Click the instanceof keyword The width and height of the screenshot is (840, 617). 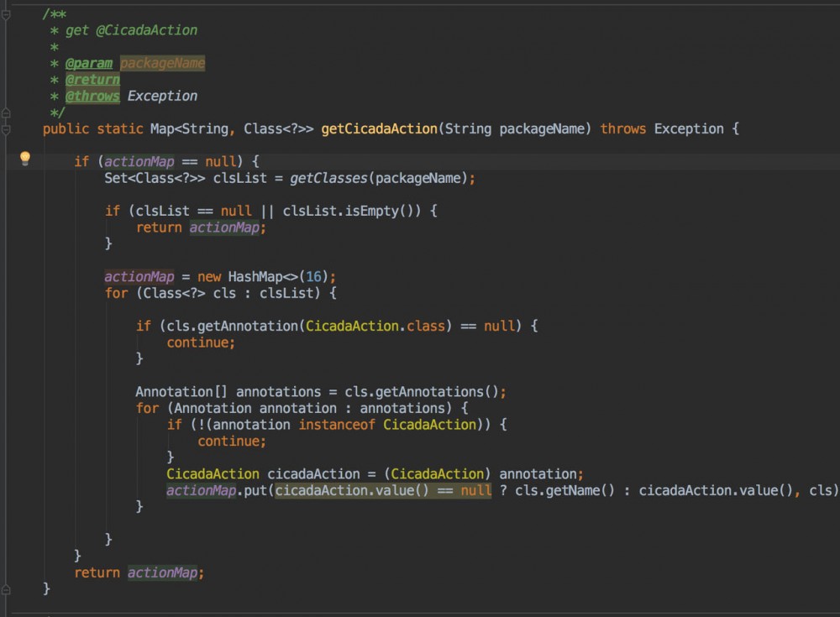[337, 425]
